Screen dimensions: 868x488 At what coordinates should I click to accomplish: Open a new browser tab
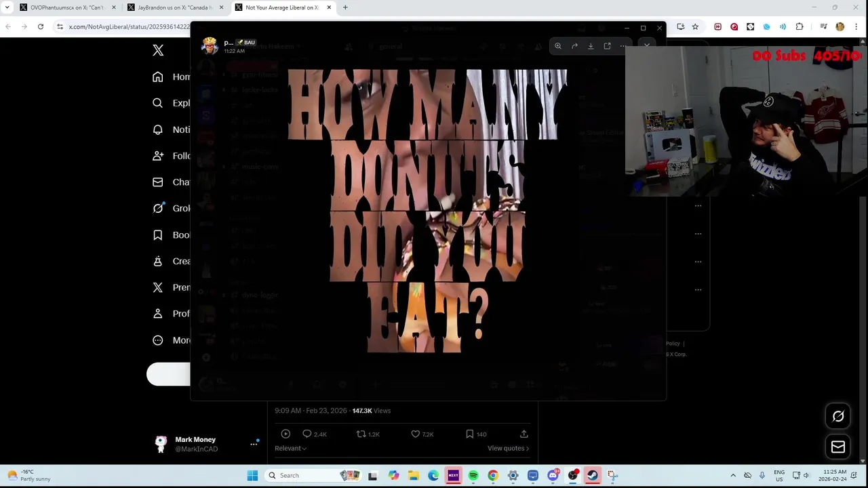(345, 7)
